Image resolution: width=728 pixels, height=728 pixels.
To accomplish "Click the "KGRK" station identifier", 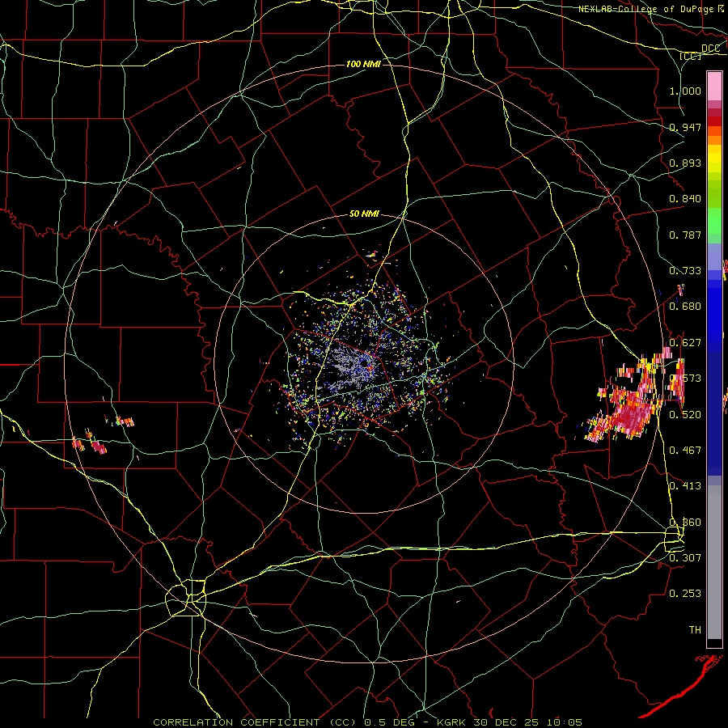I will tap(452, 722).
